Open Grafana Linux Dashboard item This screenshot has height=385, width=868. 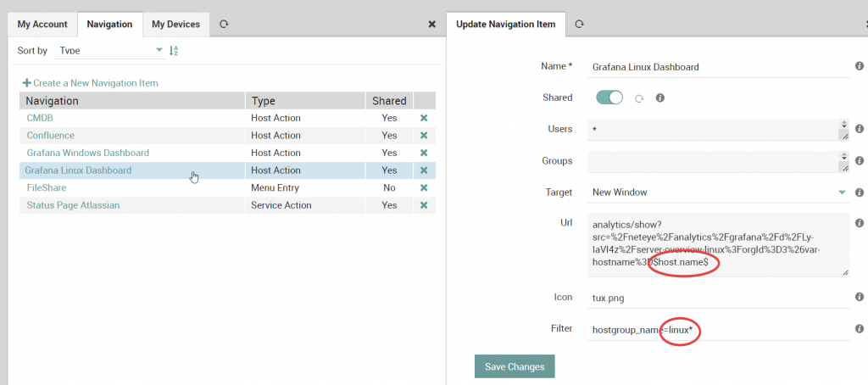tap(78, 170)
